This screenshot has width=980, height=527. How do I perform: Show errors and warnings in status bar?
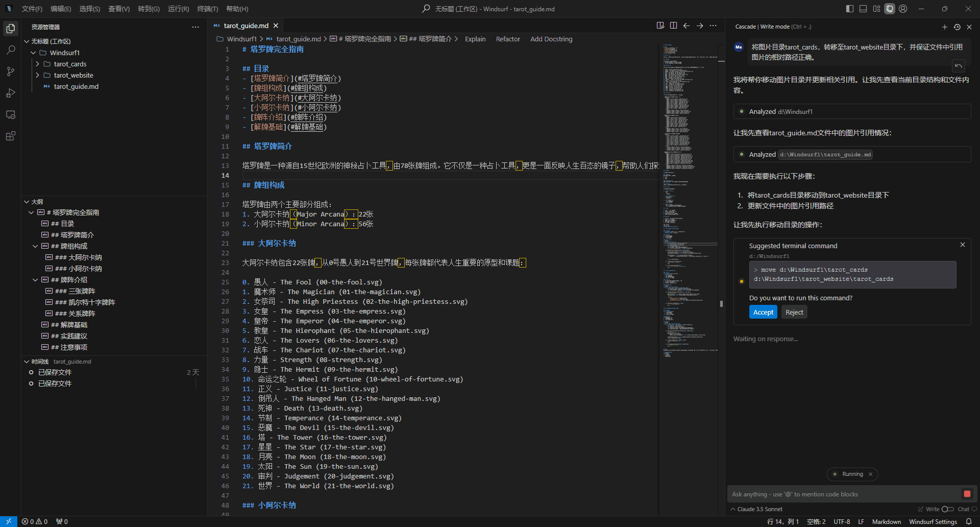(35, 521)
